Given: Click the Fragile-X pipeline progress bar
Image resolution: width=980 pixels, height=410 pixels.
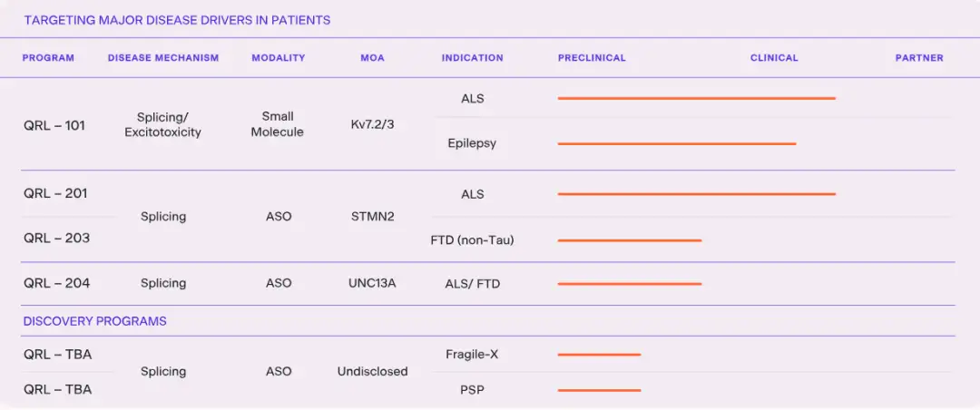Looking at the screenshot, I should pyautogui.click(x=600, y=355).
